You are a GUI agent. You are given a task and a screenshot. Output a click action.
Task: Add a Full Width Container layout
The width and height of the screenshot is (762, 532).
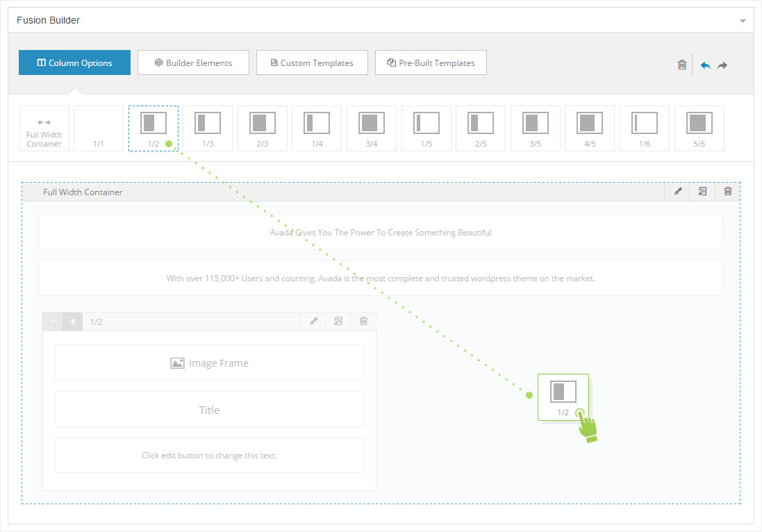(x=44, y=128)
